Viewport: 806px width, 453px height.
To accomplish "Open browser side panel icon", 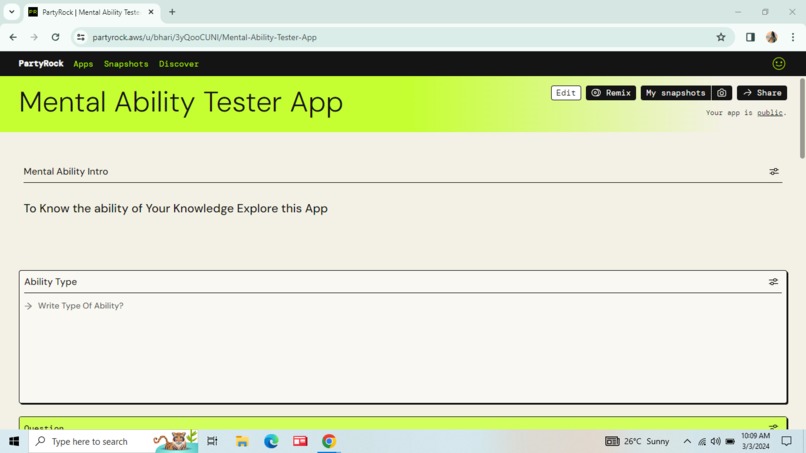I will tap(750, 37).
